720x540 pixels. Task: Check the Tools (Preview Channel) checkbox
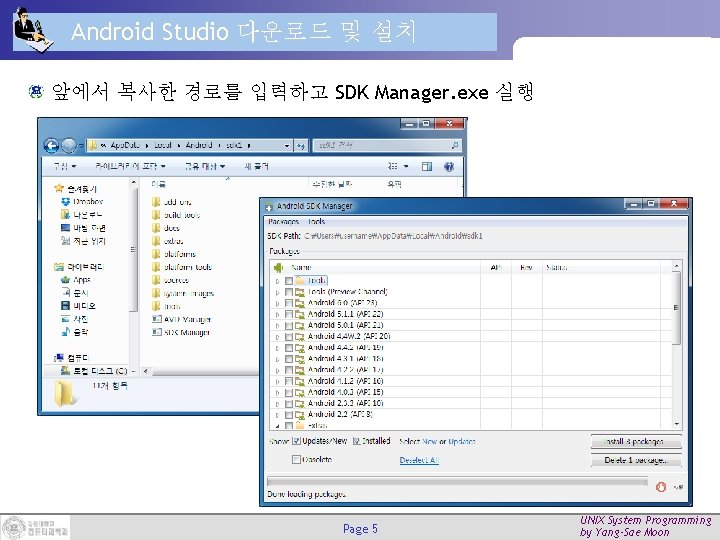click(289, 292)
